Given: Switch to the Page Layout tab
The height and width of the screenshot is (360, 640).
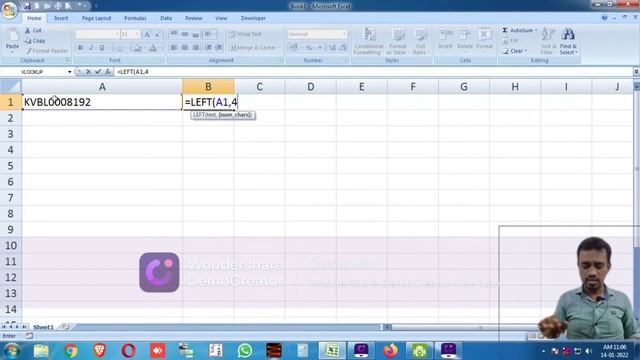Looking at the screenshot, I should pyautogui.click(x=96, y=18).
